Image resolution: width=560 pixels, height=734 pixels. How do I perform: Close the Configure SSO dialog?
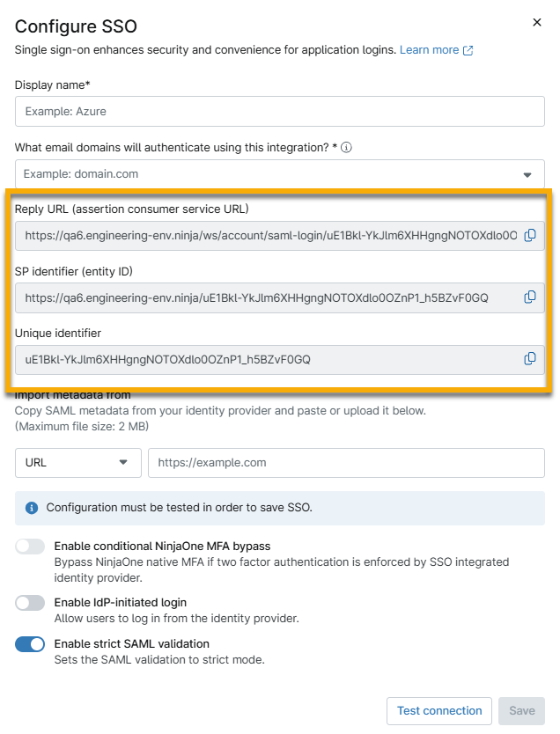click(537, 22)
